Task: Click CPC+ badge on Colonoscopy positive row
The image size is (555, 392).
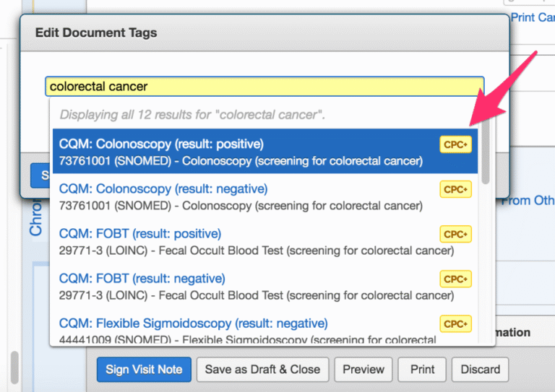Action: tap(455, 144)
